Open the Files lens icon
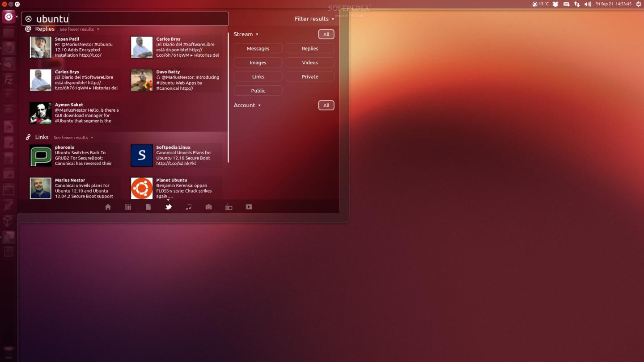The width and height of the screenshot is (644, 362). (x=148, y=207)
